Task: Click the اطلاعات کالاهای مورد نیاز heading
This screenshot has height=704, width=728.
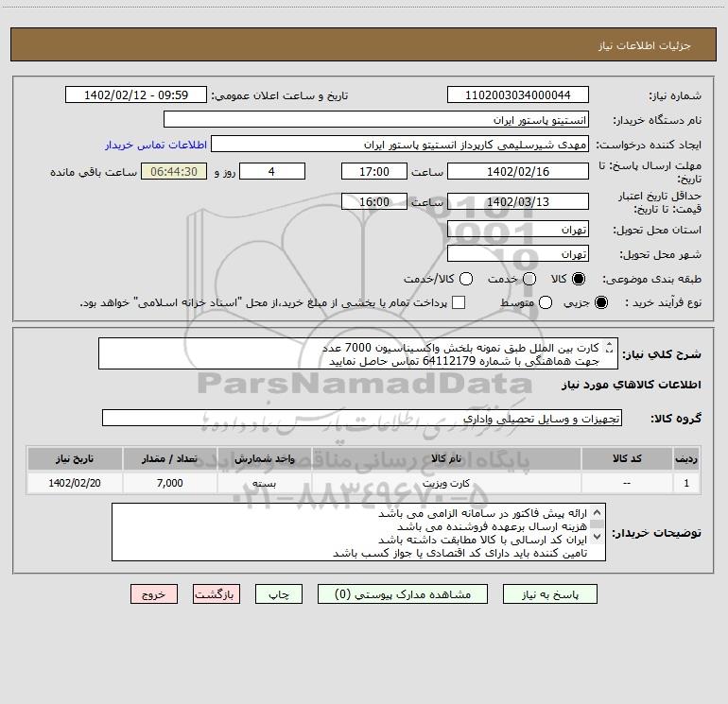Action: [x=631, y=385]
